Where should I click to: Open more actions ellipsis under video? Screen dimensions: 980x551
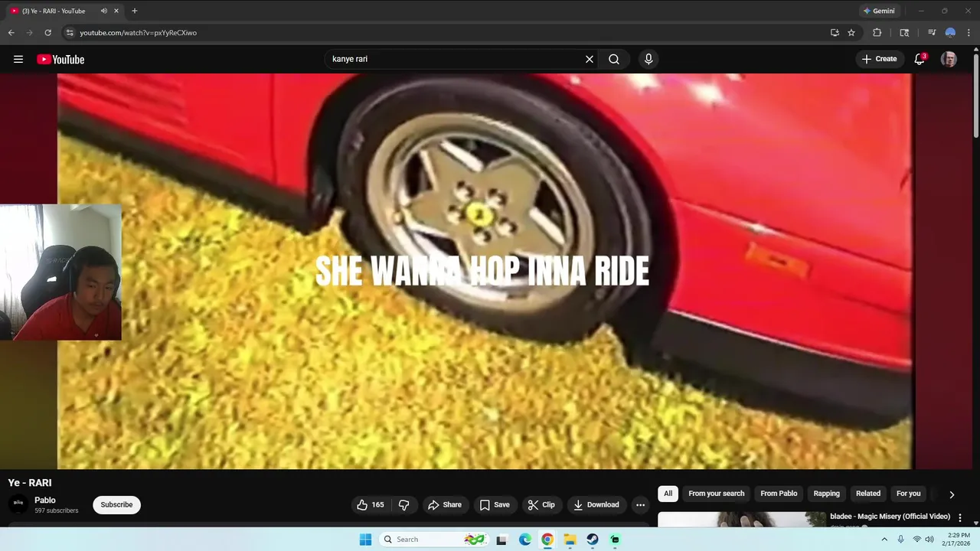point(640,504)
